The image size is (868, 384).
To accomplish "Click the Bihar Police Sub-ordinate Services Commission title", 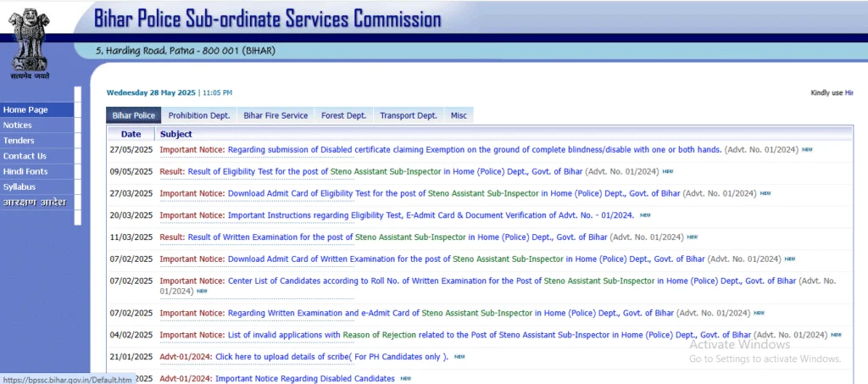I will pos(267,19).
